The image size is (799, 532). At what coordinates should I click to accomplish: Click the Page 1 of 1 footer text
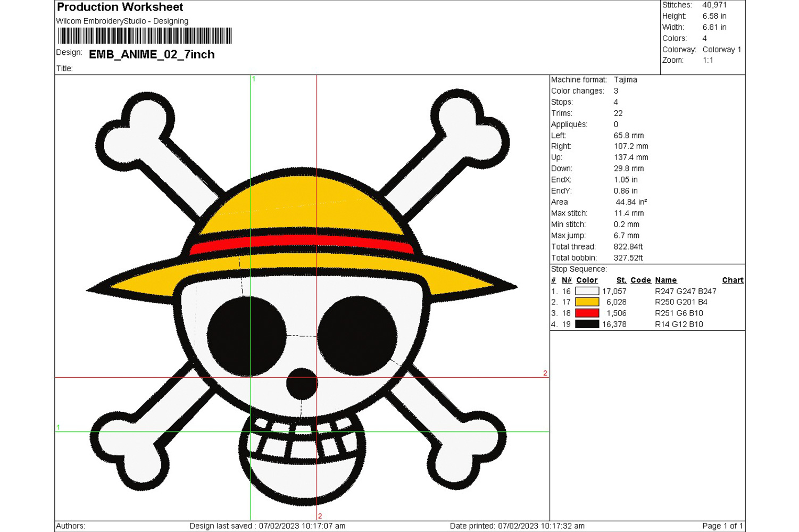pos(722,526)
